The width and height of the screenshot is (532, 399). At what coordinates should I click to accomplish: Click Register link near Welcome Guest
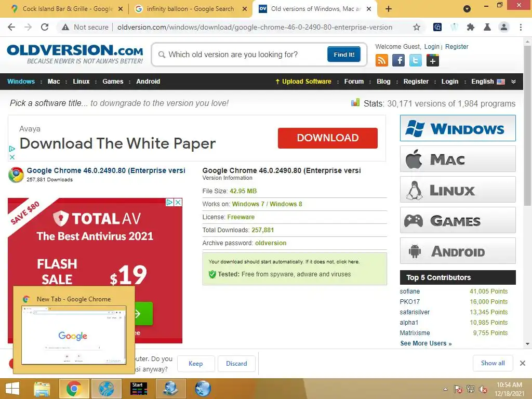pyautogui.click(x=457, y=46)
